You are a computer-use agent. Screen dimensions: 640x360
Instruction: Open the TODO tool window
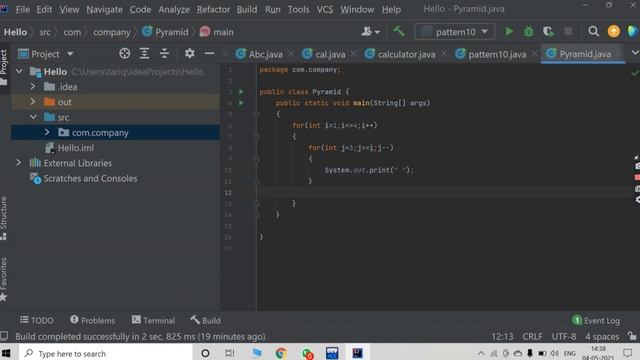click(x=37, y=320)
